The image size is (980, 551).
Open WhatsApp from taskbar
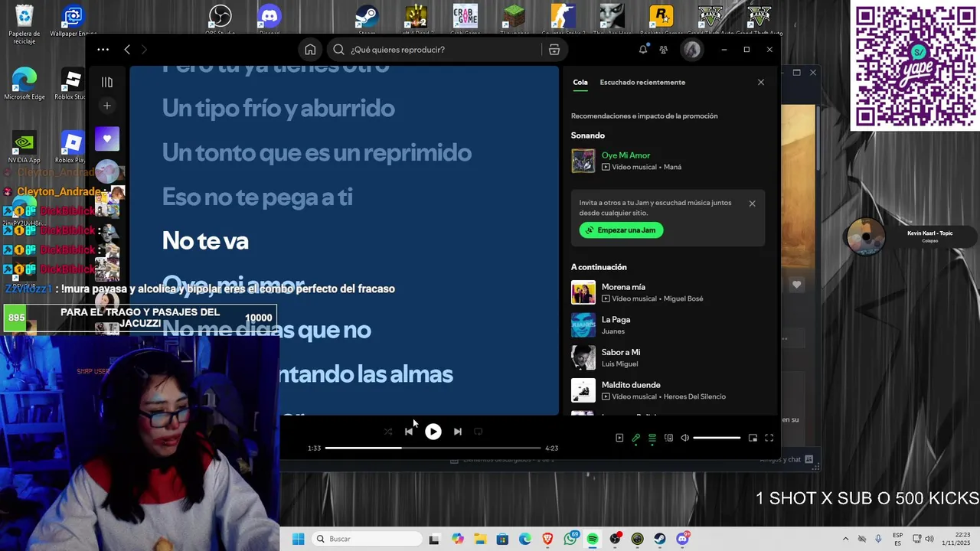point(570,539)
